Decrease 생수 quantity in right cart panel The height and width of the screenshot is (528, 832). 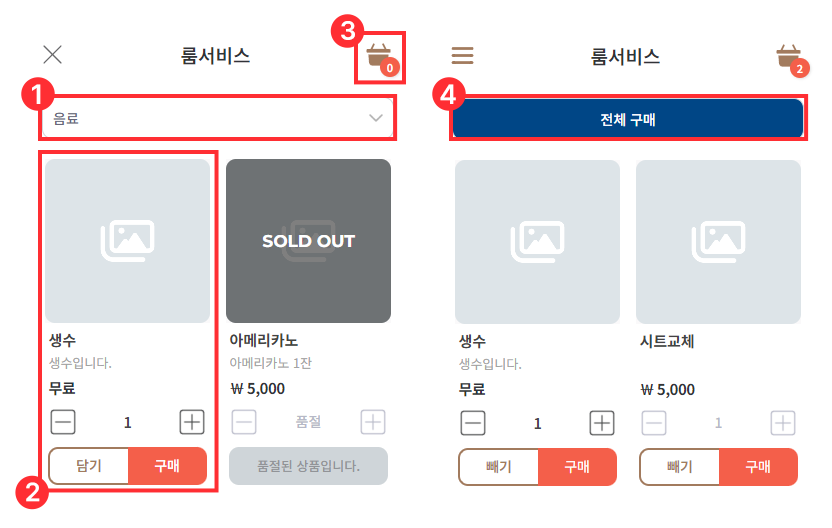(x=473, y=423)
